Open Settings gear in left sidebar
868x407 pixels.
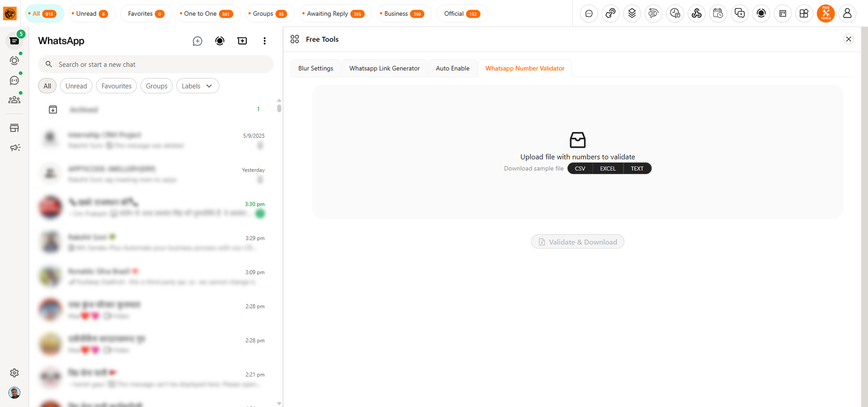15,373
